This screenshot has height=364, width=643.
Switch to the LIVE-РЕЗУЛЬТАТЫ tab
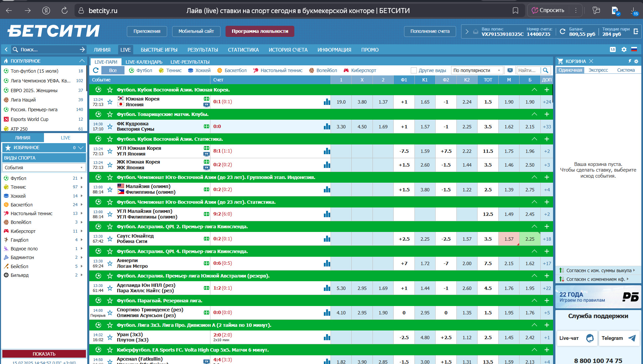(190, 62)
